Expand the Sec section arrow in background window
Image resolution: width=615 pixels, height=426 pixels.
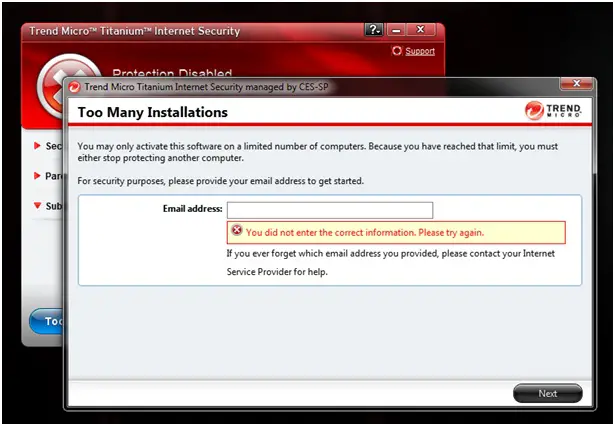37,146
